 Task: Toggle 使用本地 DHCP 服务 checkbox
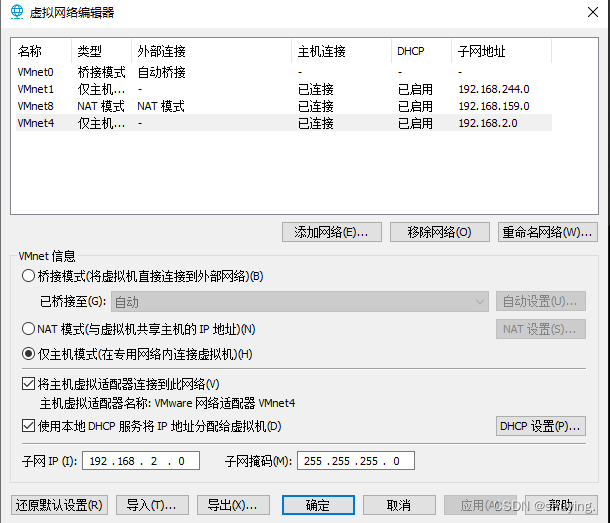pyautogui.click(x=28, y=426)
